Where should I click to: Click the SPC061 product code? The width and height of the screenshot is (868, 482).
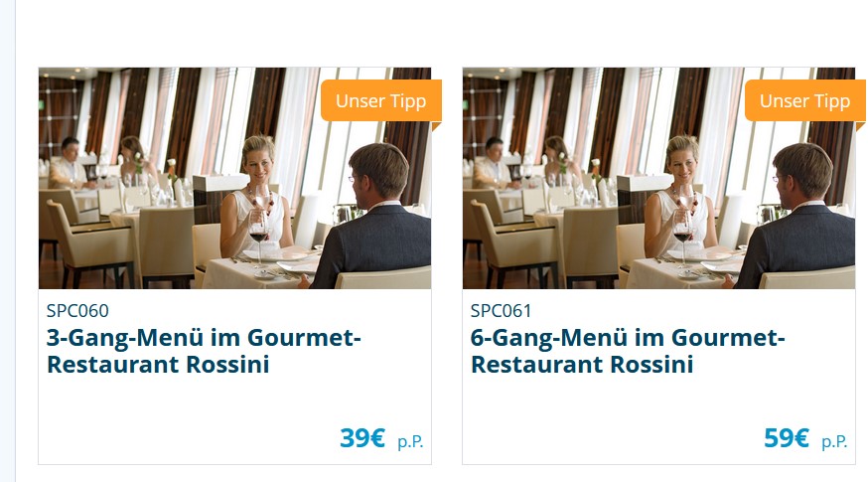coord(501,311)
